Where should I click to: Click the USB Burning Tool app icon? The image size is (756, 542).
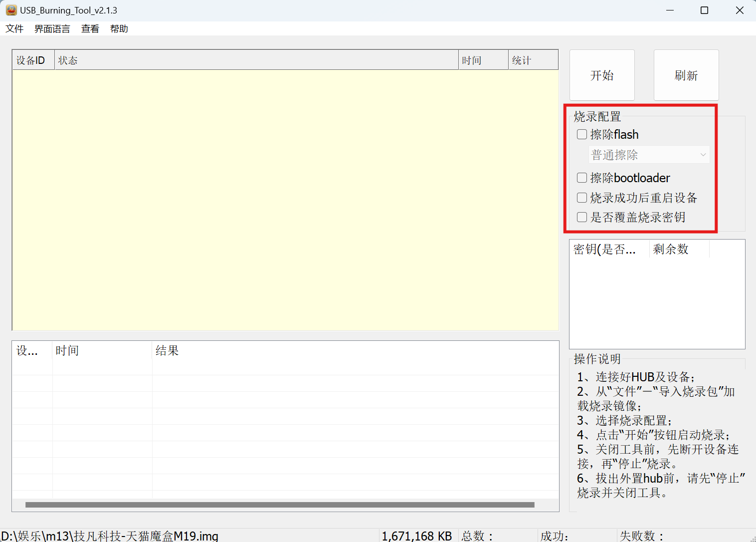tap(11, 10)
